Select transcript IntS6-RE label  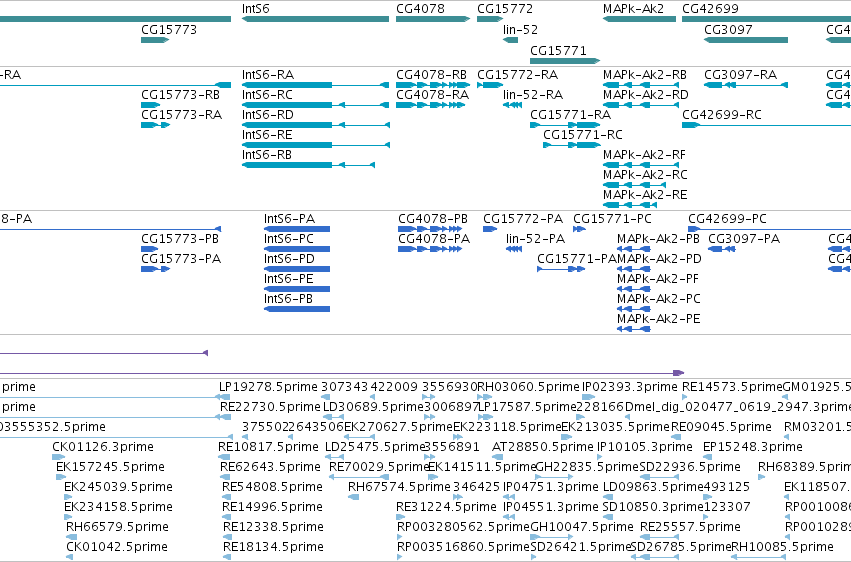(x=268, y=135)
